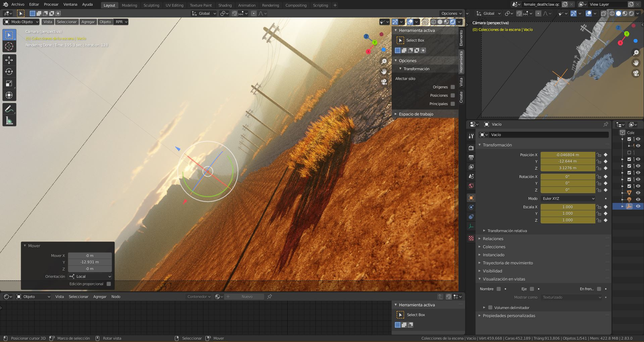Click the Escala X value slider
This screenshot has height=342, width=644.
pos(568,207)
